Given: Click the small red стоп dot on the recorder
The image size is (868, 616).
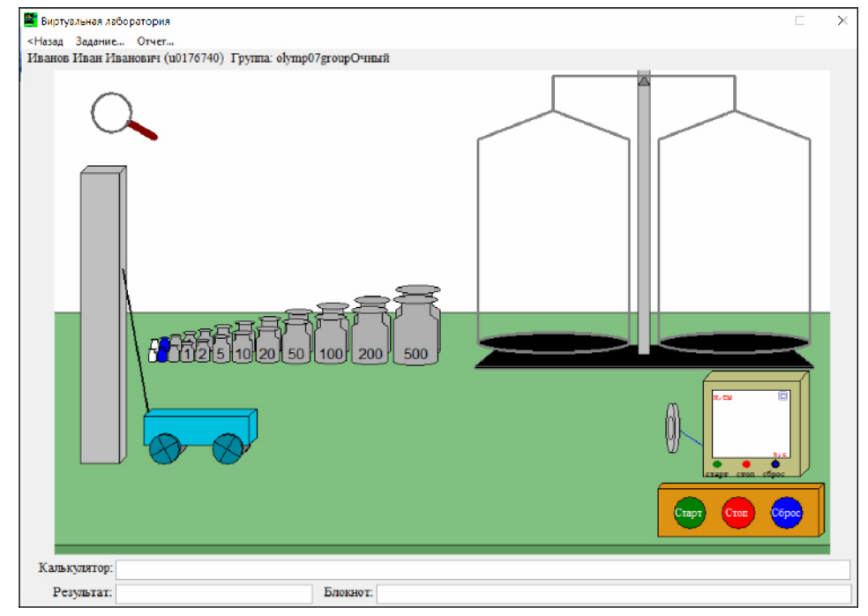Looking at the screenshot, I should click(x=746, y=464).
